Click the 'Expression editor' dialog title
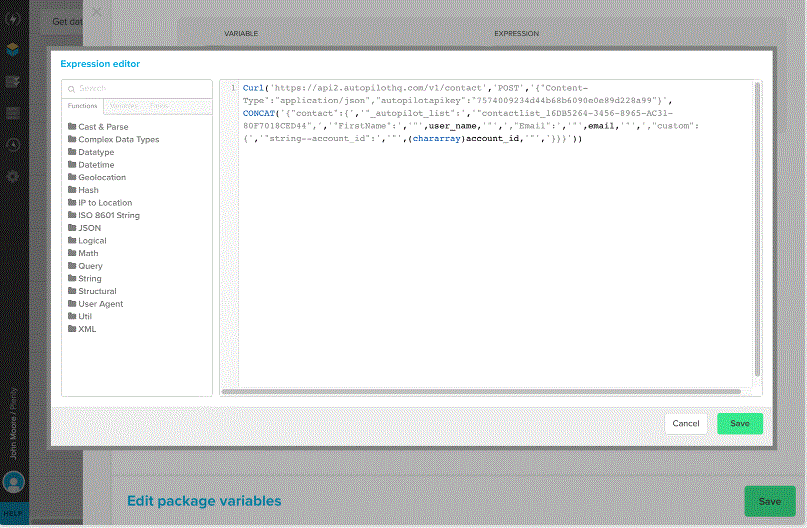Image resolution: width=807 pixels, height=528 pixels. pyautogui.click(x=100, y=64)
